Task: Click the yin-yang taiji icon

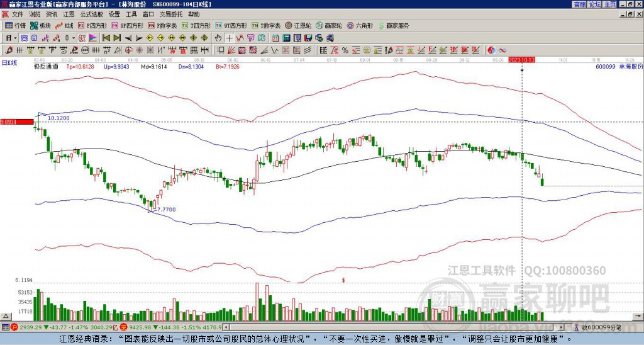Action: tap(491, 50)
